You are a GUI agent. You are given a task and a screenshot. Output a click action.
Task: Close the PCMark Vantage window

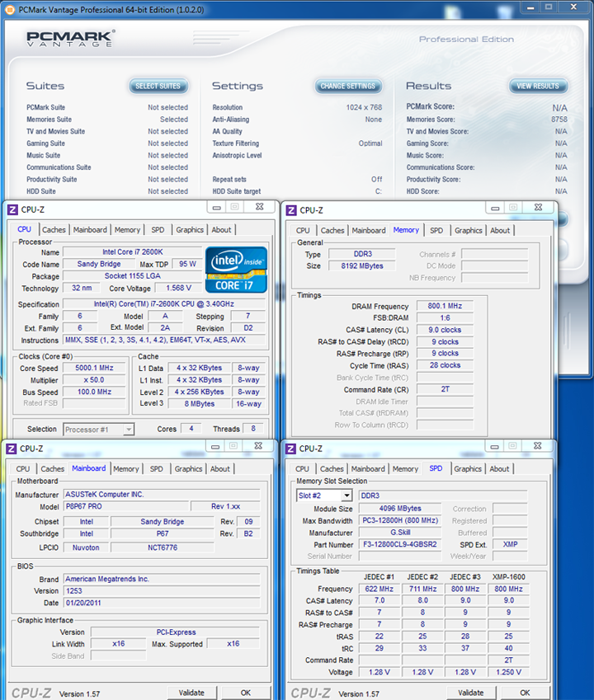pyautogui.click(x=574, y=7)
